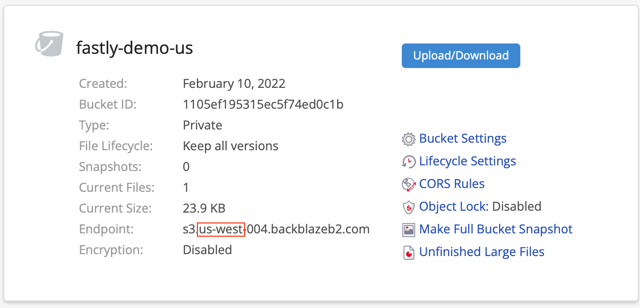This screenshot has height=308, width=644.
Task: Click Make Full Bucket Snapshot
Action: [495, 229]
